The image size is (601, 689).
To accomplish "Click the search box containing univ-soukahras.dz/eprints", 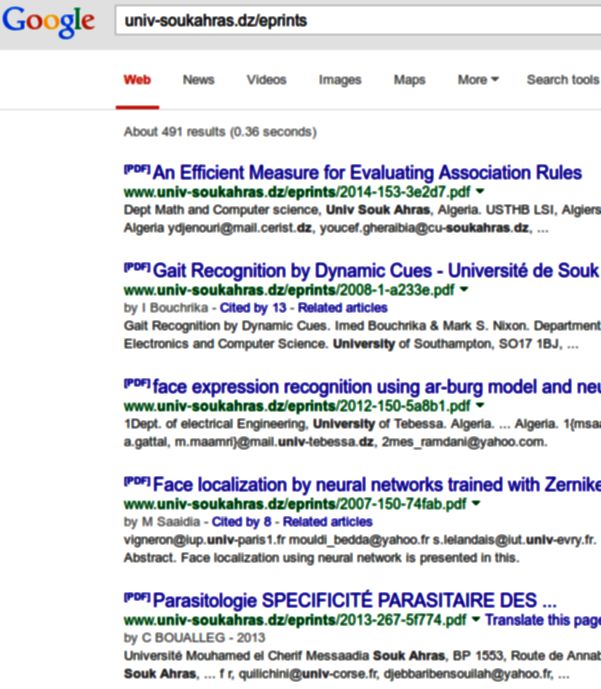I will pyautogui.click(x=358, y=20).
